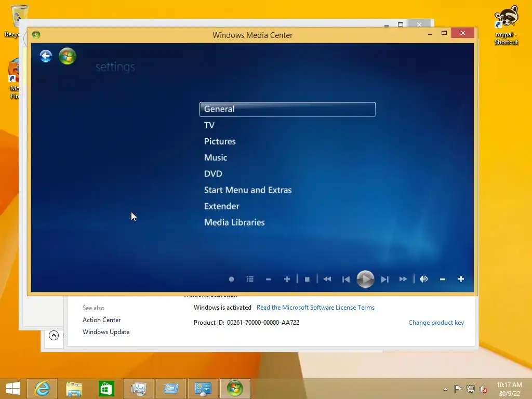Launch Internet Explorer from taskbar
Screen dimensions: 532x399
[x=42, y=389]
